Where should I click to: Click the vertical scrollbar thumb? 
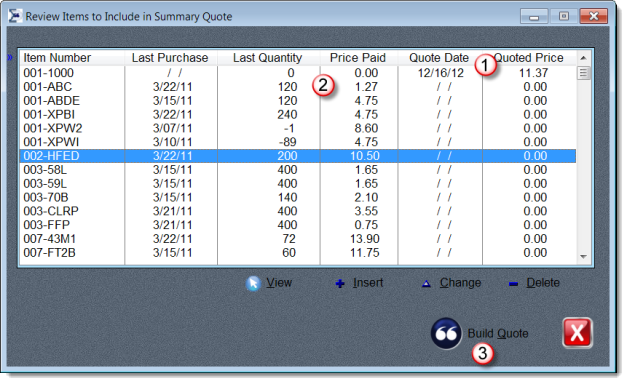583,73
